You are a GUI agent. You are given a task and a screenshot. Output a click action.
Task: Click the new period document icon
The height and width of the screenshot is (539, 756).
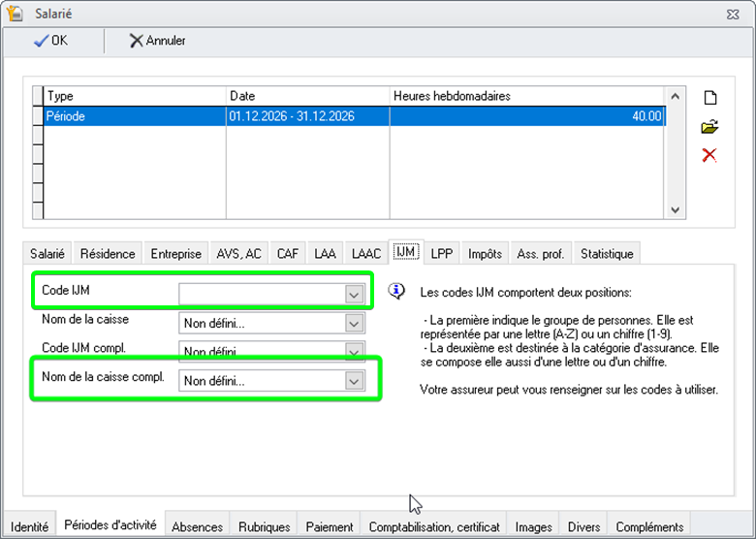pyautogui.click(x=709, y=98)
